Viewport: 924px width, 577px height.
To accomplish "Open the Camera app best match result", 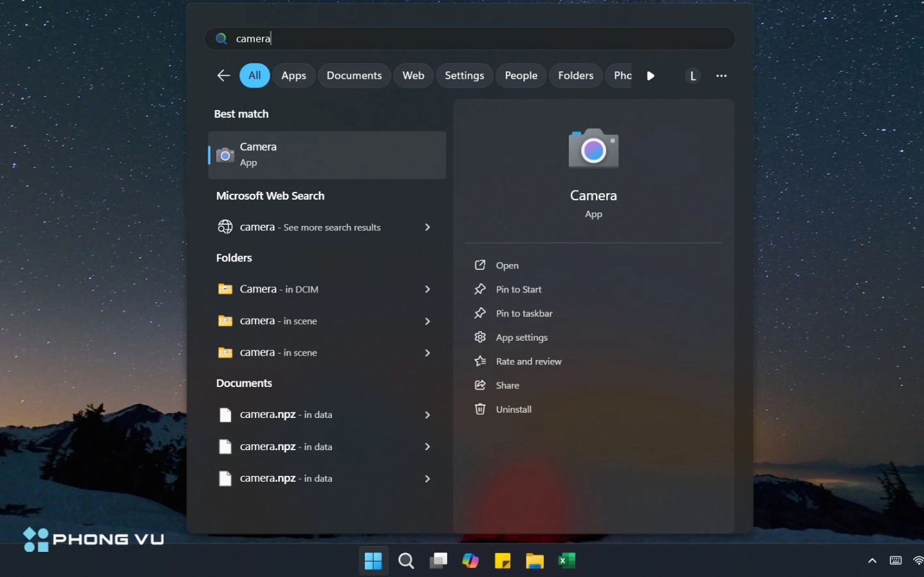I will [x=327, y=155].
